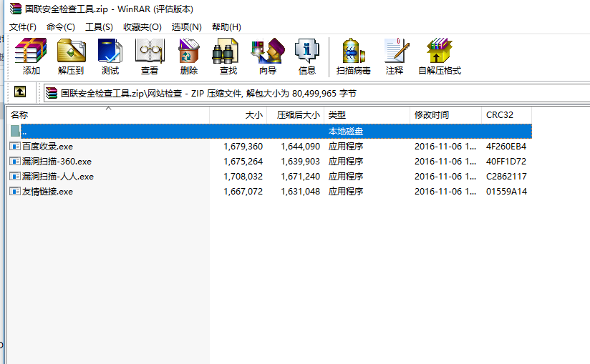Screen dimensions: 590x364
Task: Click the 友情链接.exe file icon
Action: click(x=14, y=191)
